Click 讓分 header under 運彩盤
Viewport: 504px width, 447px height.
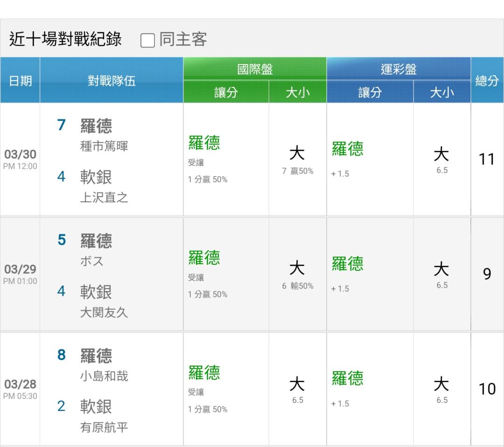point(370,92)
